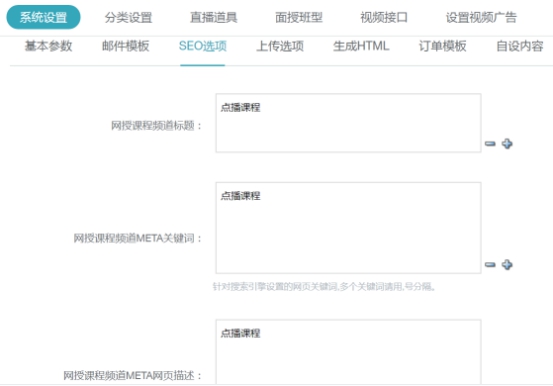Switch to 基本参数 sub-tab
Viewport: 553px width, 386px height.
[48, 46]
